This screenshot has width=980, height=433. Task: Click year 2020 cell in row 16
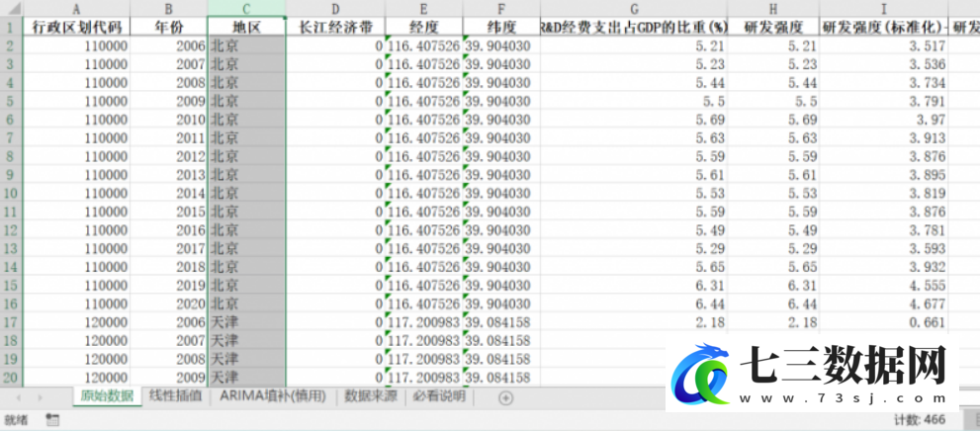[169, 303]
